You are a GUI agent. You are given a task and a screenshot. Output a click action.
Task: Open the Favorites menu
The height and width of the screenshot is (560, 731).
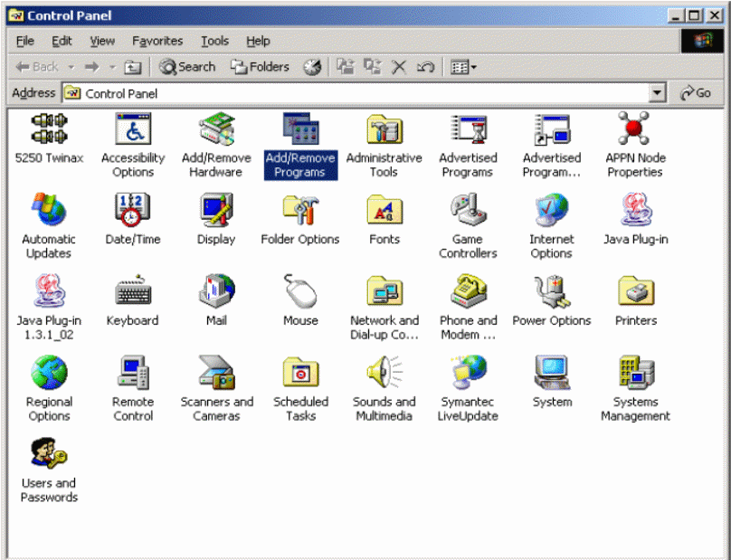(x=157, y=41)
